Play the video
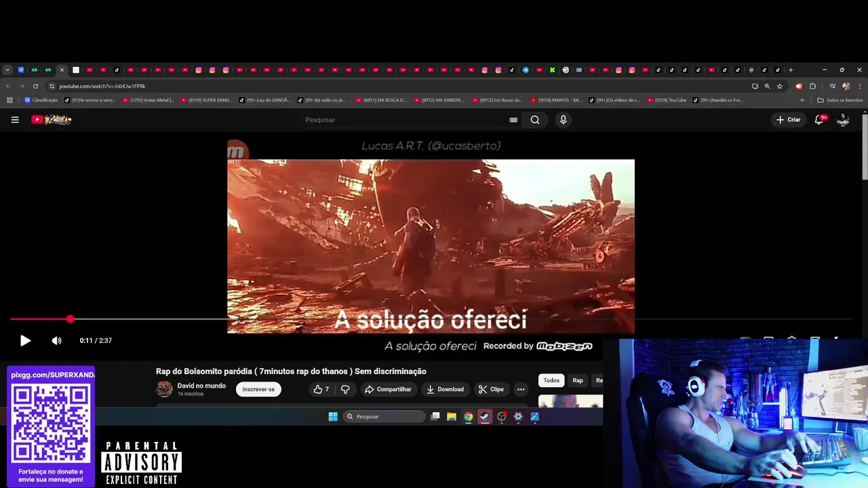This screenshot has height=488, width=868. 25,341
